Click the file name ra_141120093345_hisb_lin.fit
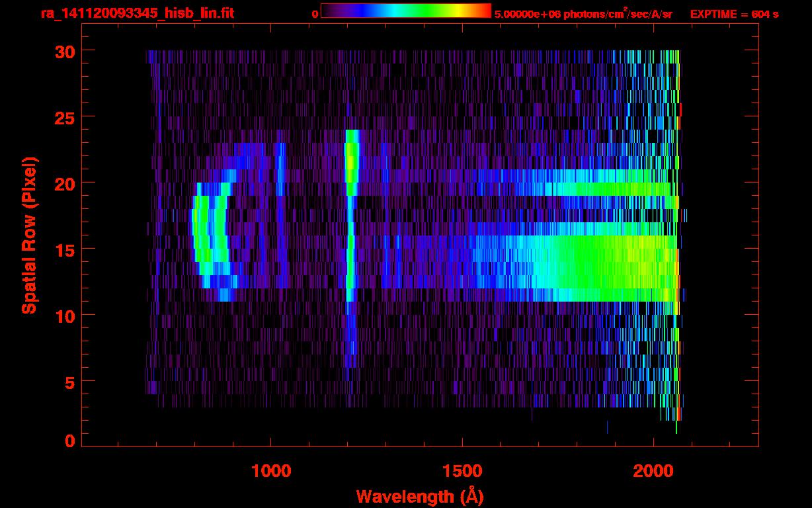This screenshot has width=812, height=508. pyautogui.click(x=136, y=13)
